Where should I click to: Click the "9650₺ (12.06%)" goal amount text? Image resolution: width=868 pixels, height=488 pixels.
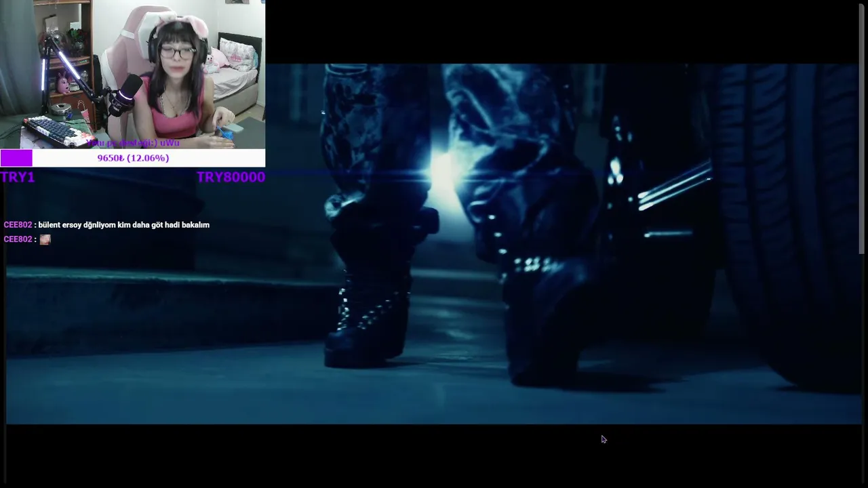tap(133, 158)
